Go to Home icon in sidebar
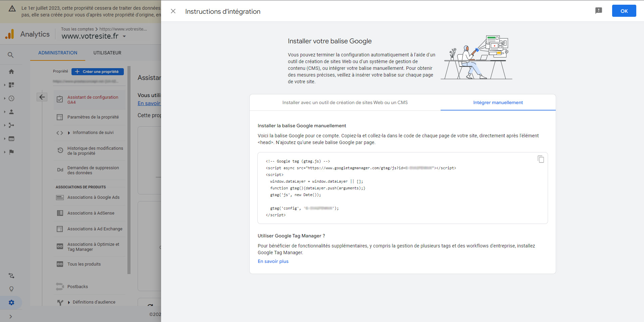644x322 pixels. [11, 72]
